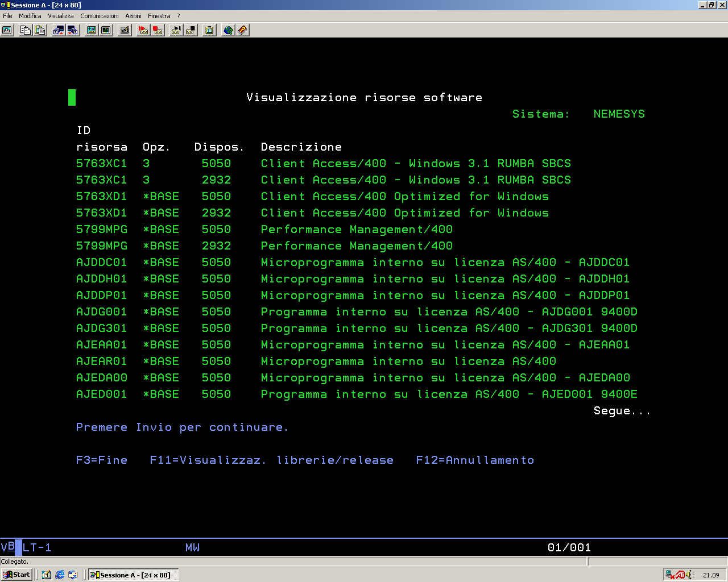Open the Comunicazioni menu
This screenshot has height=582, width=728.
(100, 16)
